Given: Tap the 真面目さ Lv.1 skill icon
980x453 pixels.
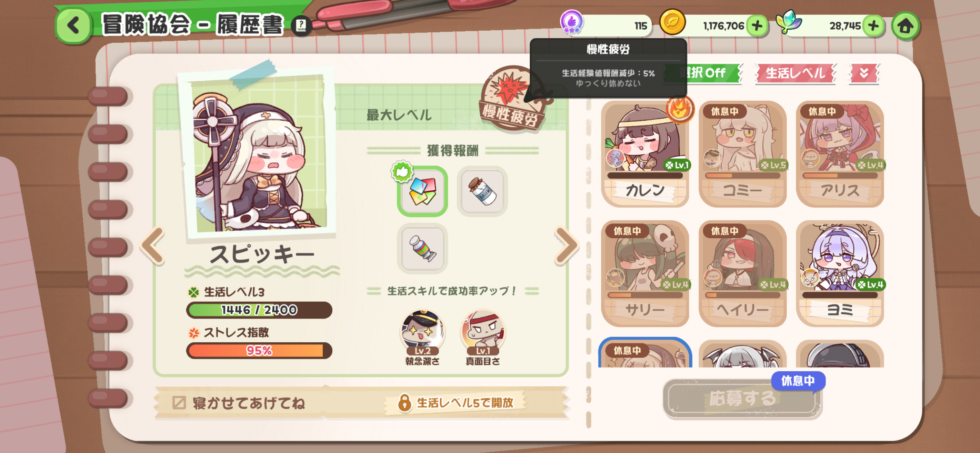Looking at the screenshot, I should pyautogui.click(x=483, y=333).
